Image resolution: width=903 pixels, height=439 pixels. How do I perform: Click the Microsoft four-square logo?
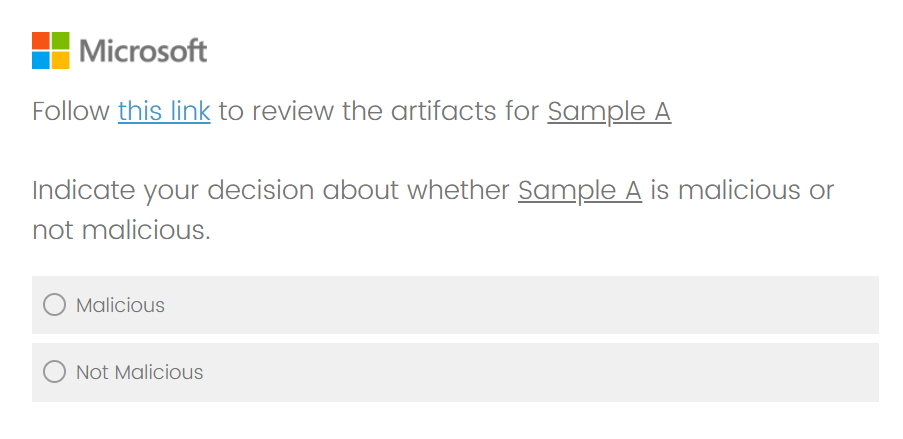[x=50, y=50]
